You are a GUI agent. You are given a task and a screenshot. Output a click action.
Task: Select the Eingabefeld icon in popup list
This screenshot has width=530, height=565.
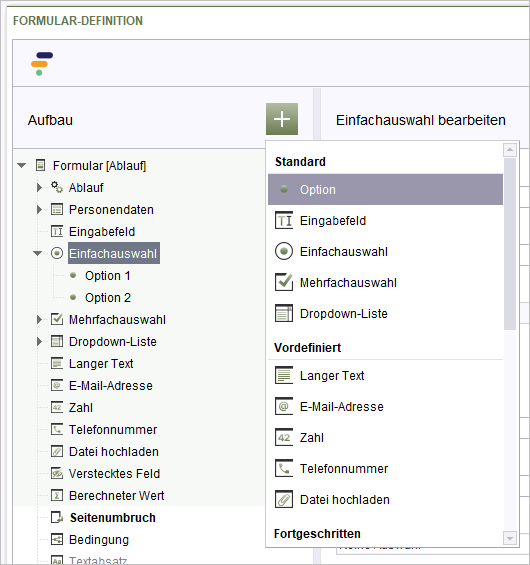click(284, 220)
